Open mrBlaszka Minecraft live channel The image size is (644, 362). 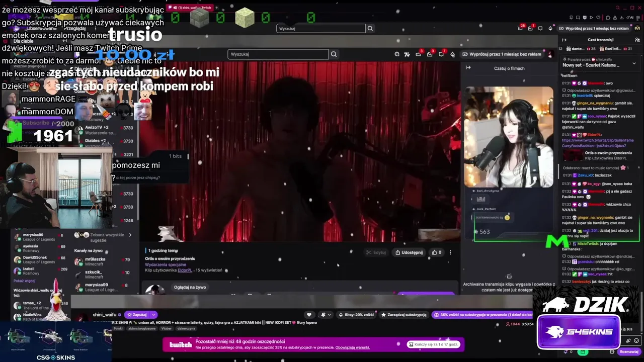[x=103, y=261]
